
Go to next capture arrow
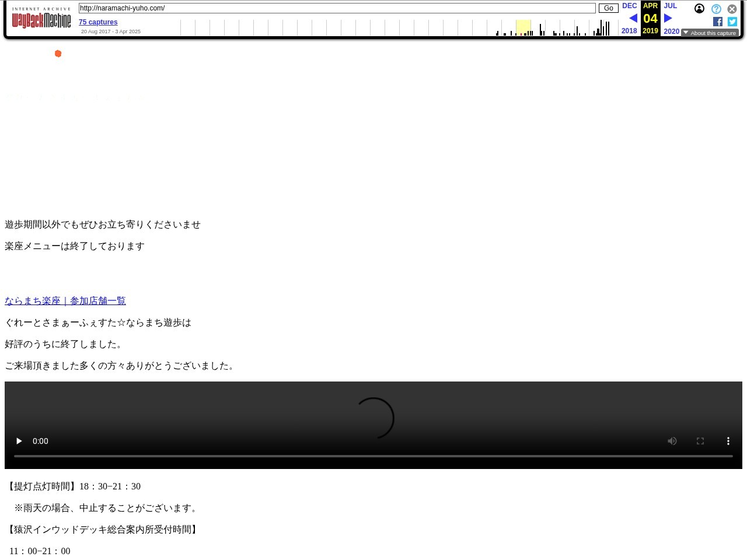click(668, 18)
